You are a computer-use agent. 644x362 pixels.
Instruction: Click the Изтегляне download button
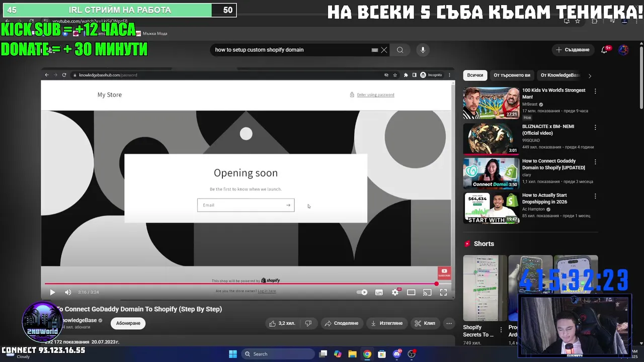coord(387,323)
